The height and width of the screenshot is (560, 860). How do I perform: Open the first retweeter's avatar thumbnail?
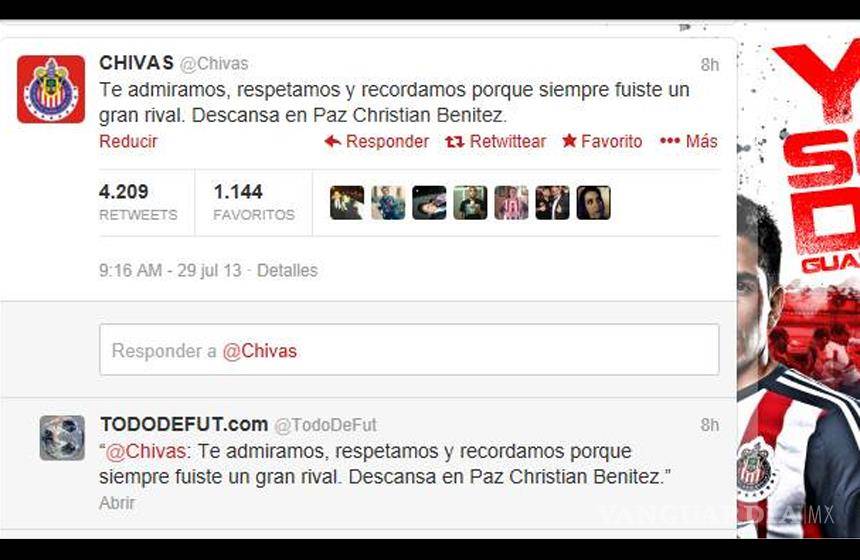point(347,202)
